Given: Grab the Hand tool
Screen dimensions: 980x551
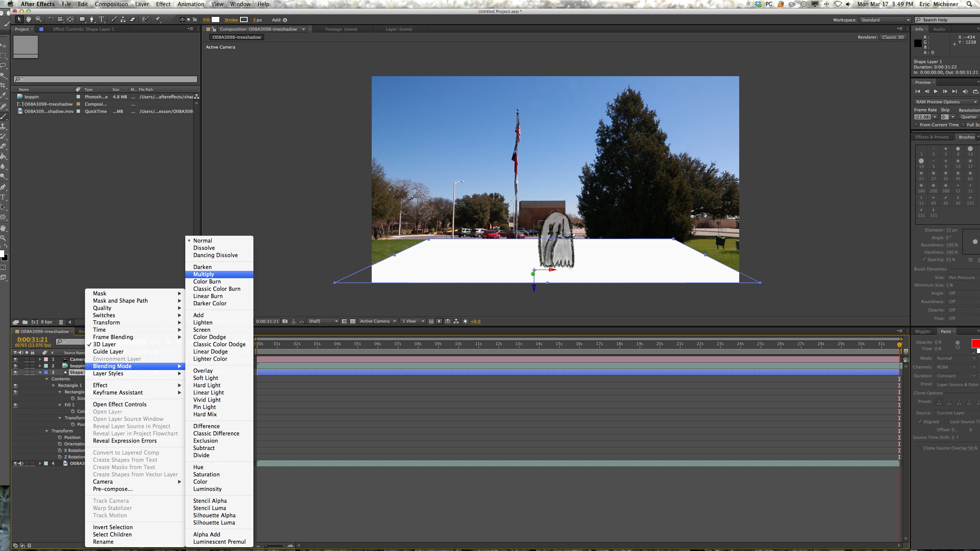Looking at the screenshot, I should 29,19.
